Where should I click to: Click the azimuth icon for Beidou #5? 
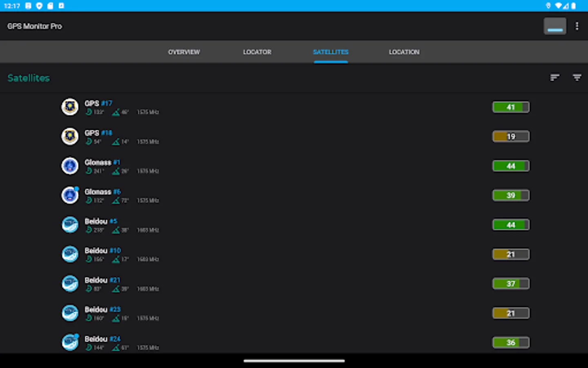click(89, 230)
